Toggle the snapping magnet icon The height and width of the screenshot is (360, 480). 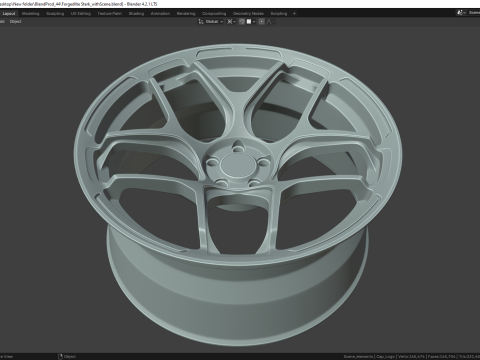242,22
